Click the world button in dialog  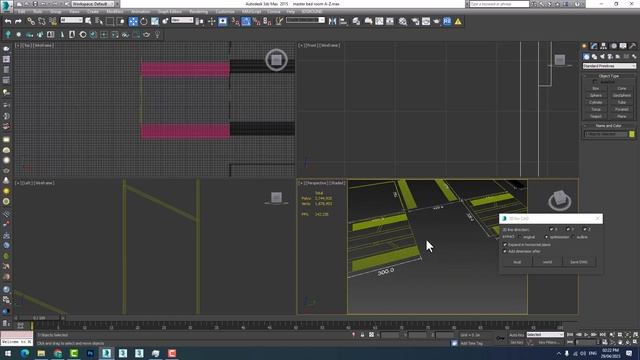point(547,262)
